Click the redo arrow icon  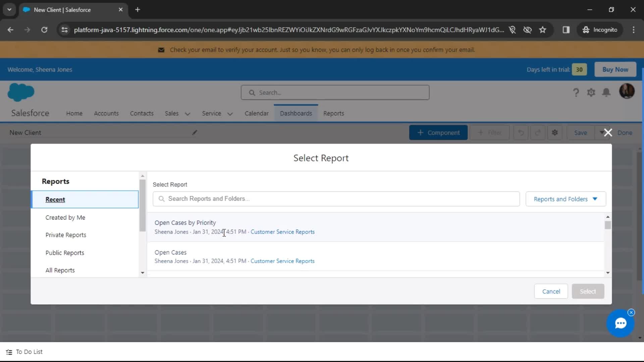(x=538, y=133)
